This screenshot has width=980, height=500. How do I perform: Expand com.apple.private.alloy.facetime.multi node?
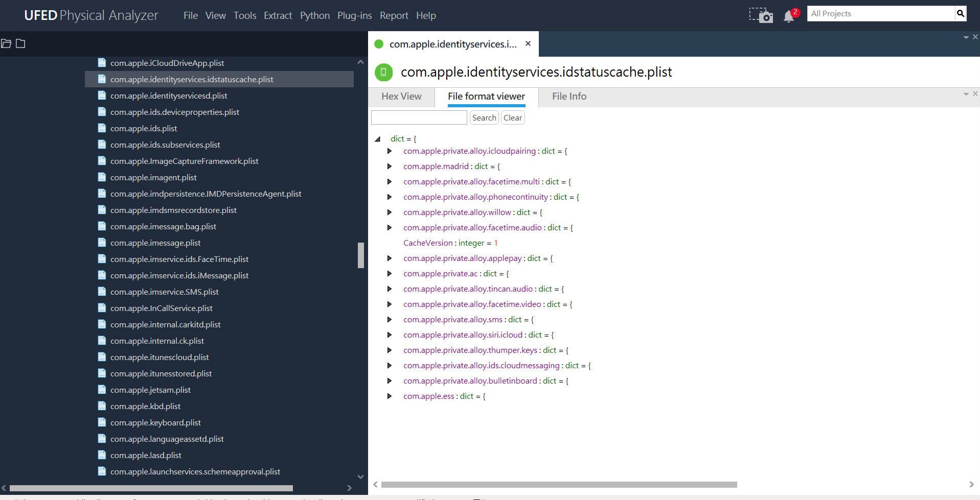pos(390,182)
